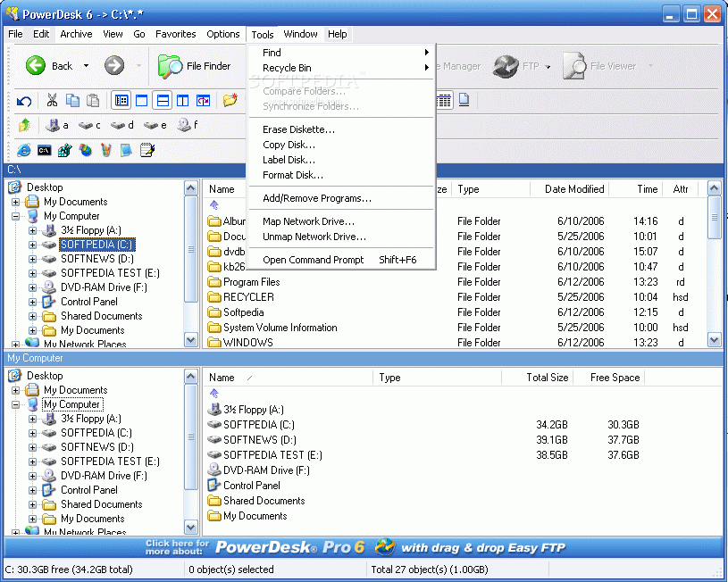
Task: Launch Internet Explorer from the launch bar
Action: pos(24,150)
